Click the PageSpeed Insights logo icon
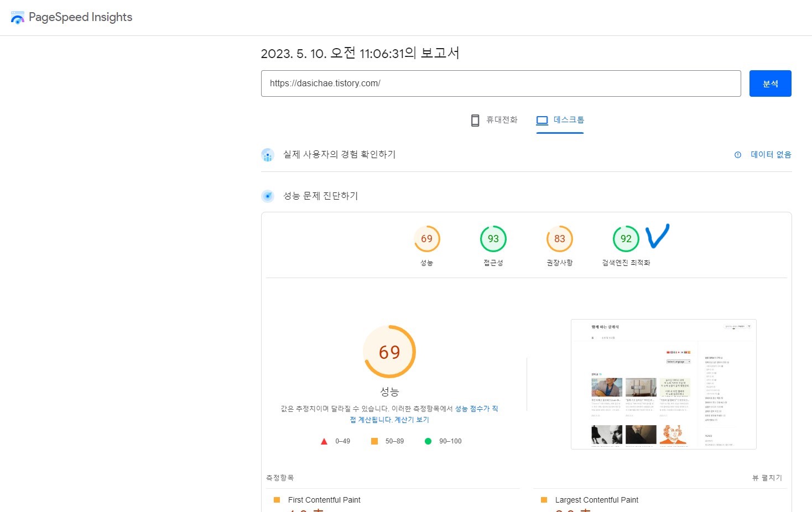 point(17,17)
